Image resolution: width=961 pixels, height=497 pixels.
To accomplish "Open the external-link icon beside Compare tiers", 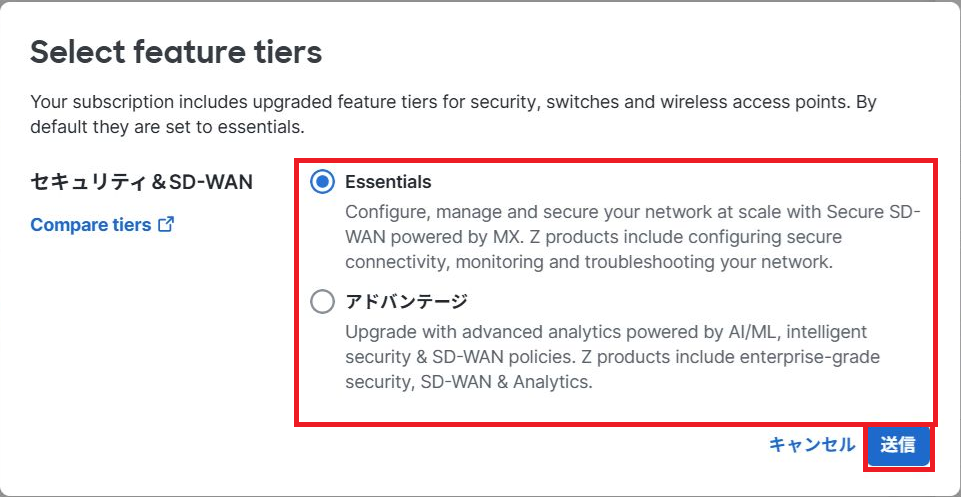I will 166,225.
